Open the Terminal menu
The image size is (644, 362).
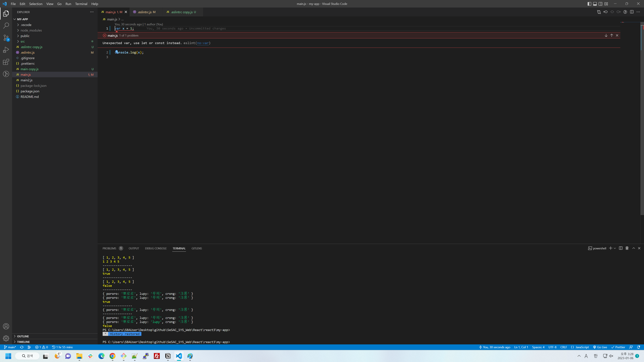pos(81,4)
